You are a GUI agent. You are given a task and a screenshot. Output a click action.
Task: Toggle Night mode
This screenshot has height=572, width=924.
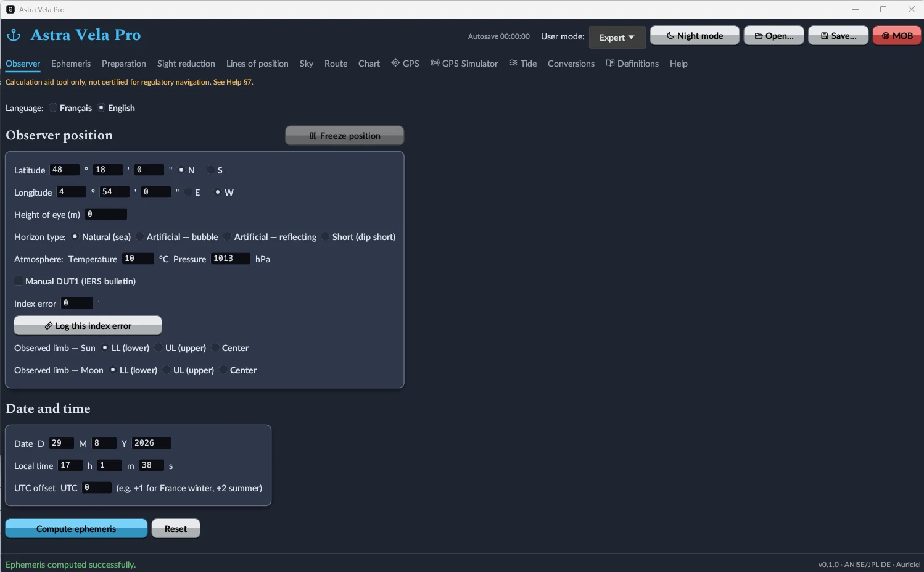695,36
